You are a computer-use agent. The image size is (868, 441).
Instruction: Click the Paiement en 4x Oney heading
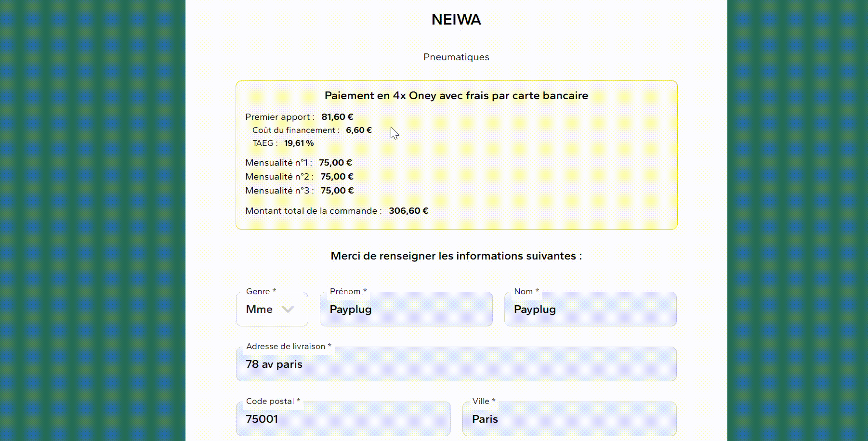tap(456, 96)
